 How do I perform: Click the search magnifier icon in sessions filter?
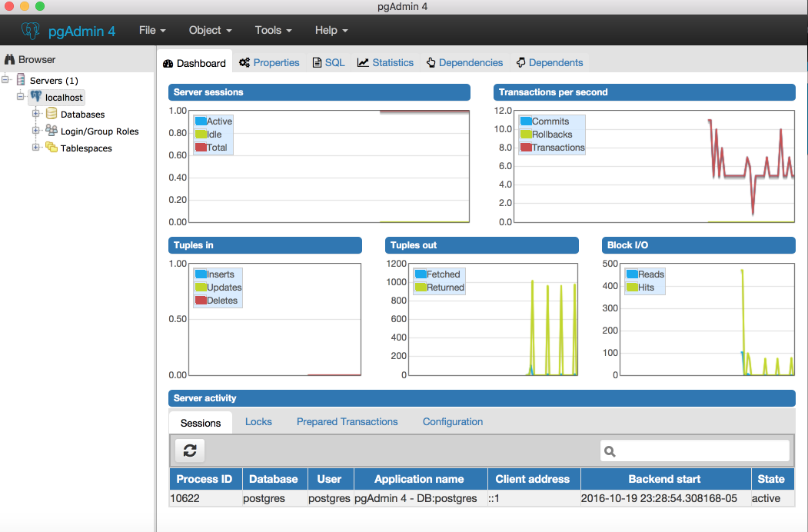610,451
